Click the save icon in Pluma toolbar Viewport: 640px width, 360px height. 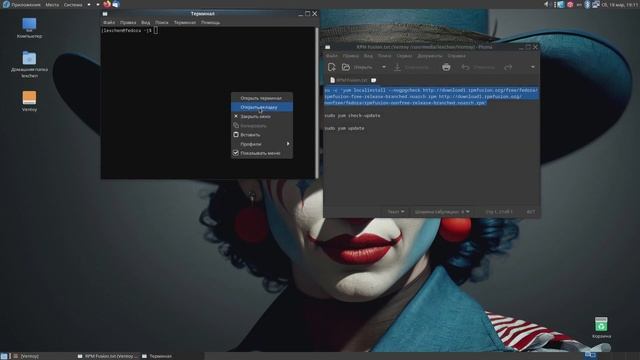(397, 67)
